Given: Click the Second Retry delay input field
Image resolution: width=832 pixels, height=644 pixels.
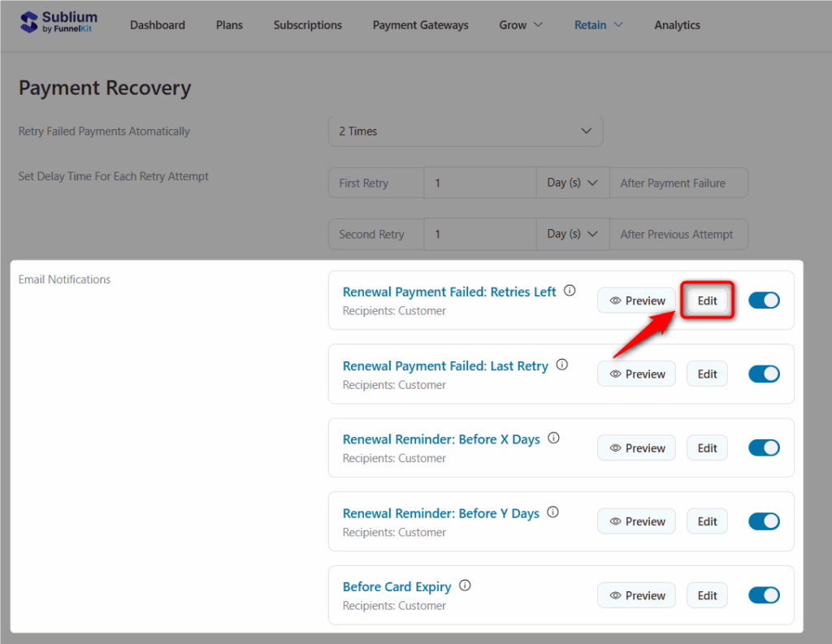Looking at the screenshot, I should pyautogui.click(x=479, y=234).
